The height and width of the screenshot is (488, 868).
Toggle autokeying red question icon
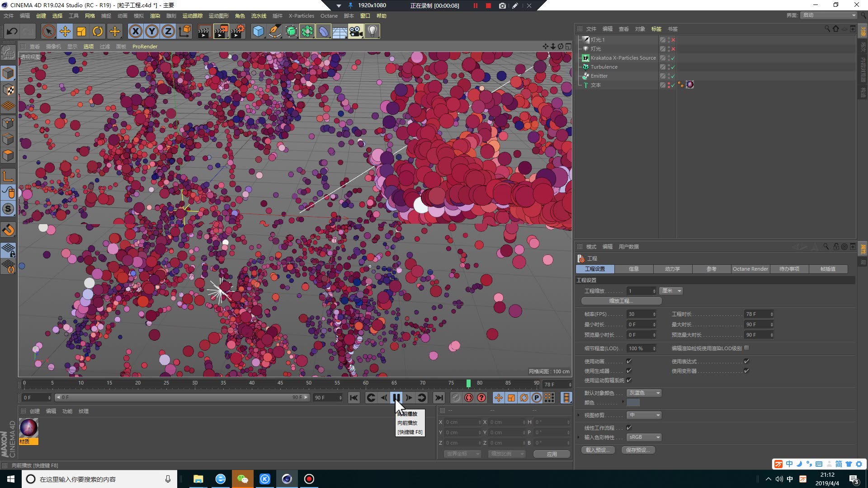[x=481, y=398]
